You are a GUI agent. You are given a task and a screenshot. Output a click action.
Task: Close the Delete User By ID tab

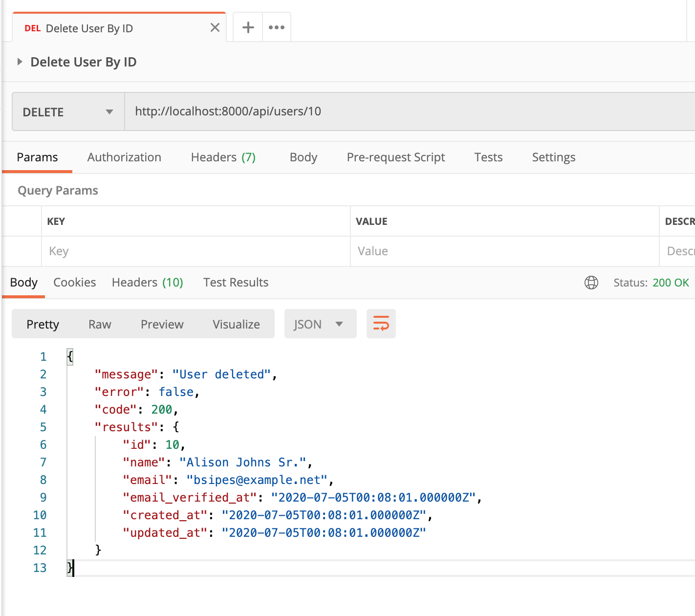pos(215,28)
